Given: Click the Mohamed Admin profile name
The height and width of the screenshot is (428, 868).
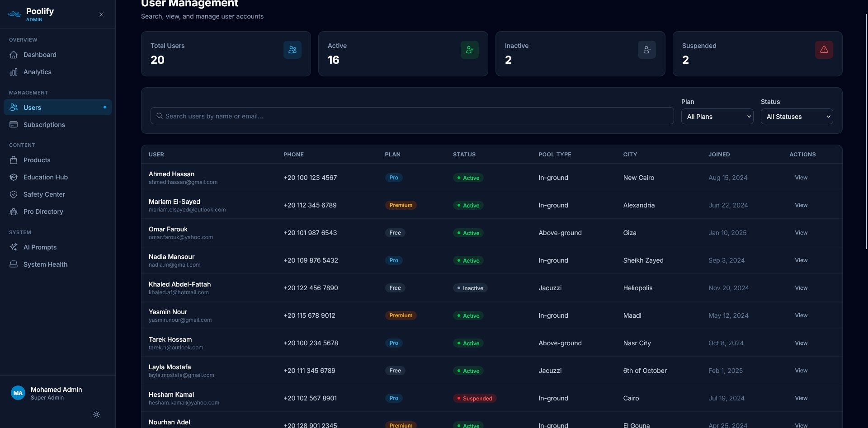Looking at the screenshot, I should (57, 390).
